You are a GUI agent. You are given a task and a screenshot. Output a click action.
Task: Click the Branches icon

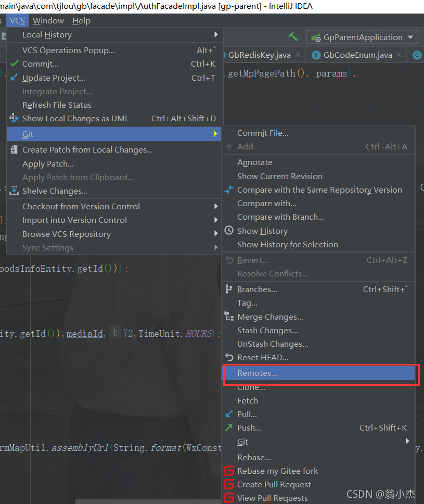229,289
